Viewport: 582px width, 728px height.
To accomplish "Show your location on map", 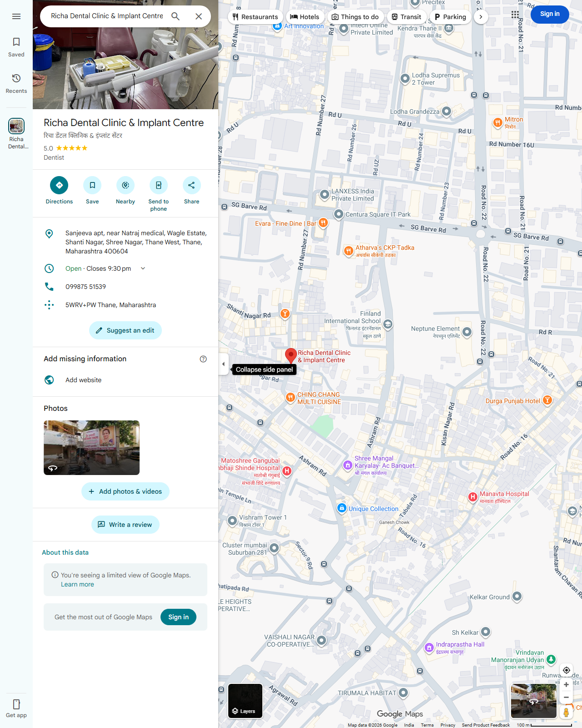I will pyautogui.click(x=567, y=670).
